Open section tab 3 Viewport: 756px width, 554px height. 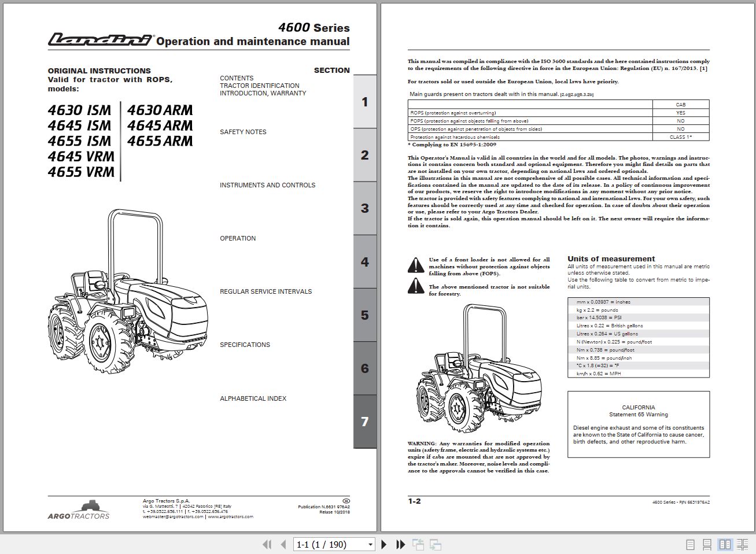(x=365, y=208)
